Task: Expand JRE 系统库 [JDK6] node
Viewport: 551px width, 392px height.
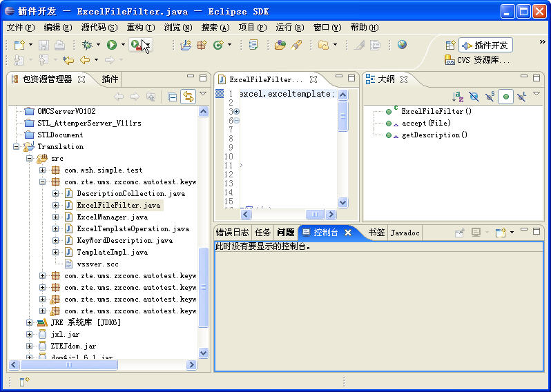Action: (x=30, y=322)
